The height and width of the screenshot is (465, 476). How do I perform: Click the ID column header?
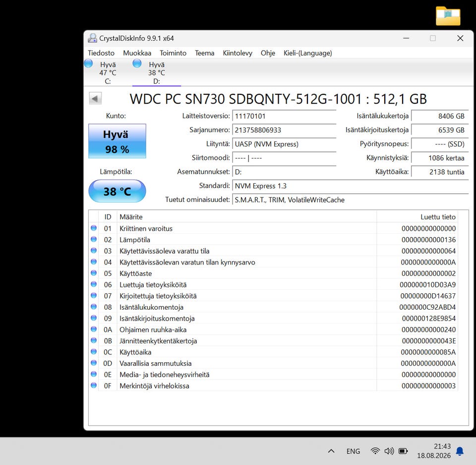108,217
